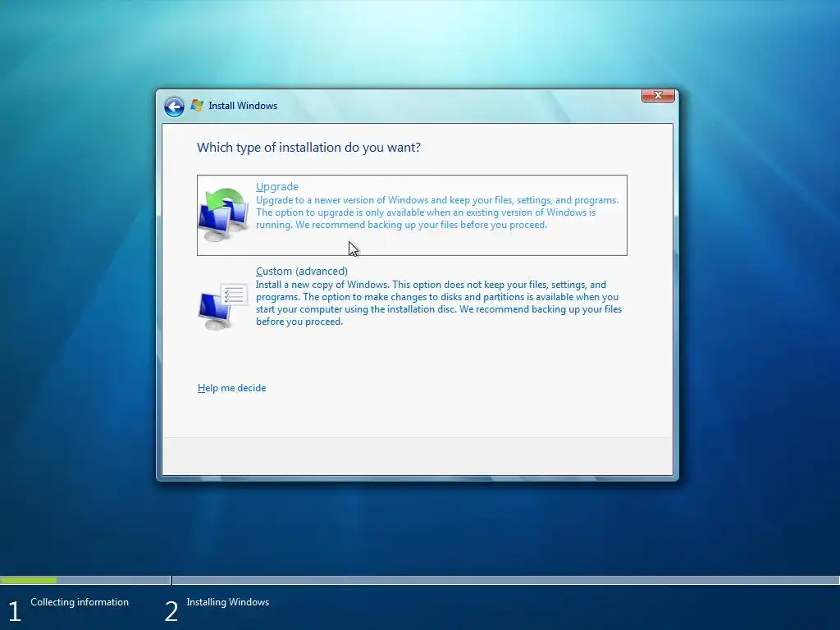Click the green setup progress bar

pyautogui.click(x=29, y=580)
